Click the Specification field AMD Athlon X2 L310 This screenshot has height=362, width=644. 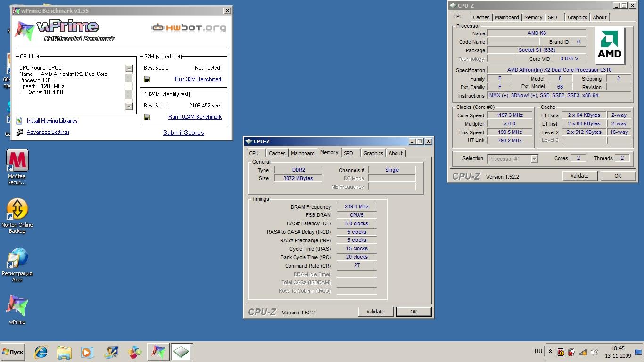[x=559, y=70]
